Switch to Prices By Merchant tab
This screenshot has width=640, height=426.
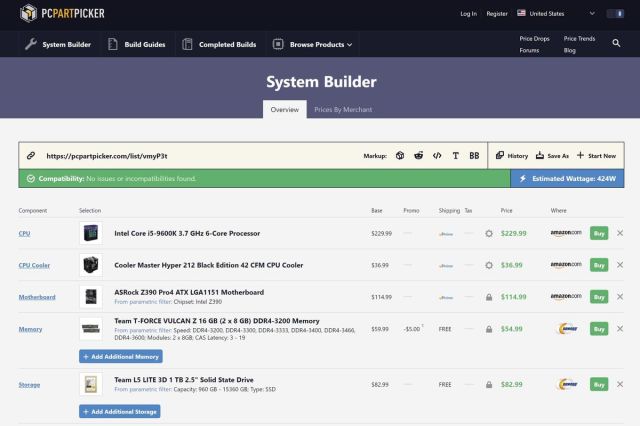(x=343, y=109)
